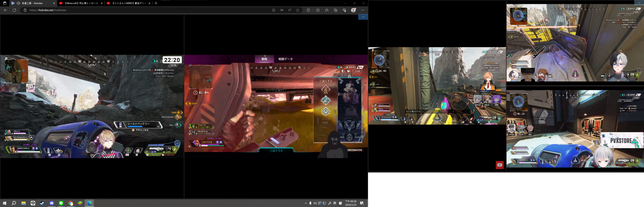
Task: View site information via the lock icon
Action: 25,10
